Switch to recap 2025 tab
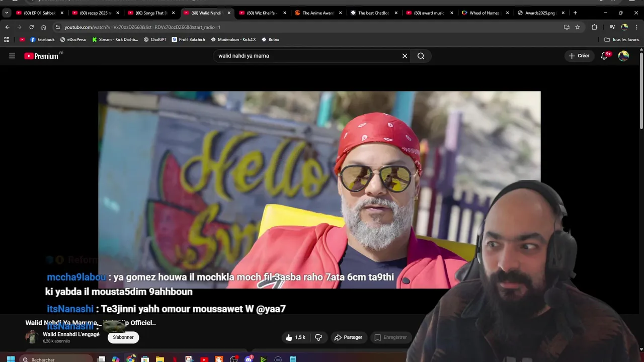 (96, 13)
